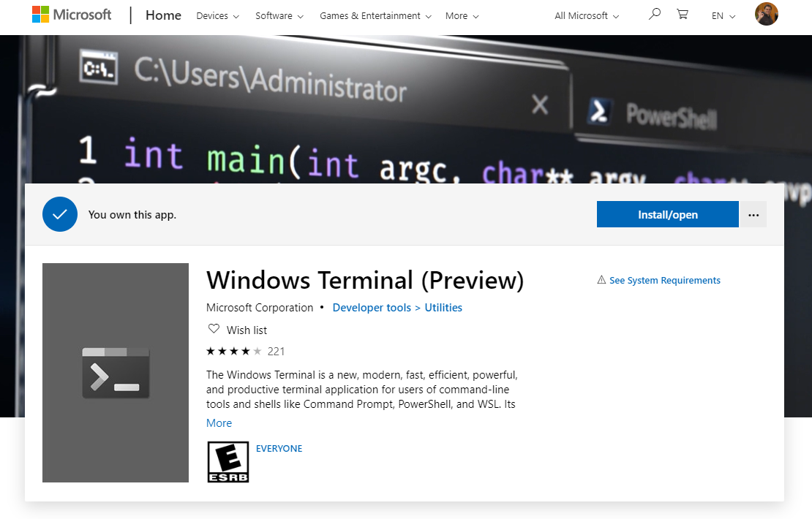The height and width of the screenshot is (519, 812).
Task: Open See System Requirements link
Action: (664, 281)
